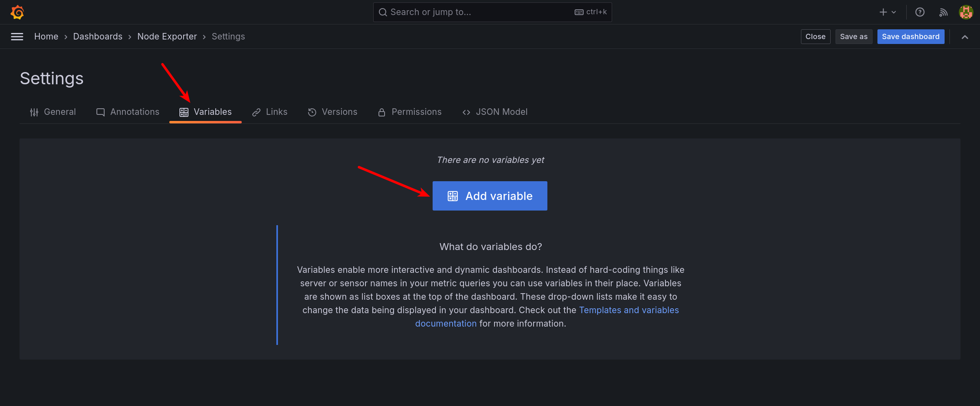The width and height of the screenshot is (980, 406).
Task: Click the Settings page title
Action: [x=52, y=78]
